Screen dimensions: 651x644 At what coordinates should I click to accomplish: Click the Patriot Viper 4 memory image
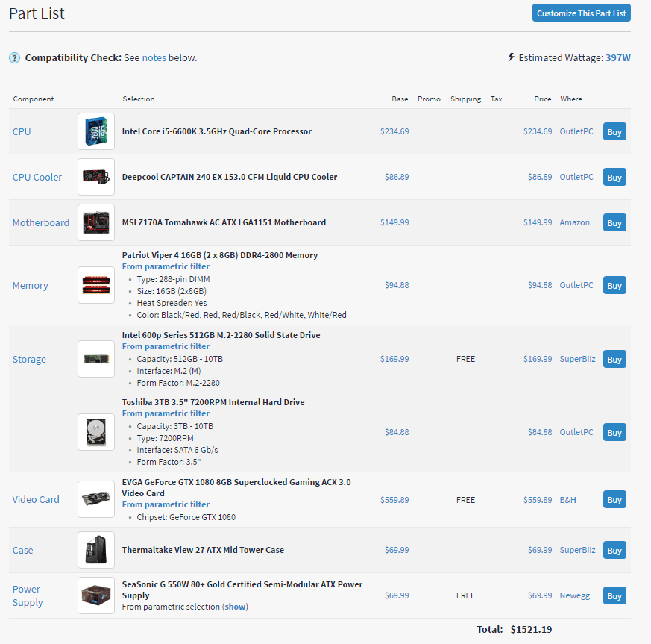coord(96,285)
